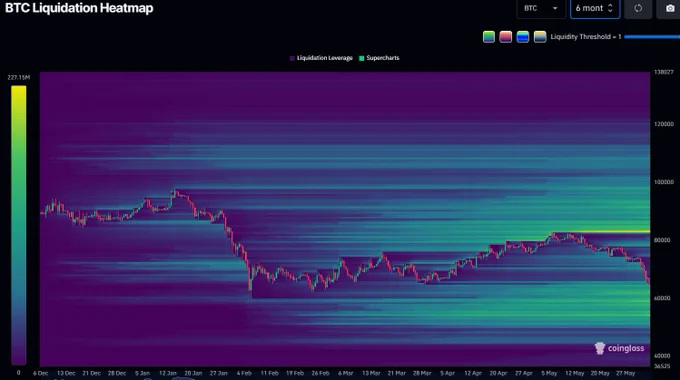The width and height of the screenshot is (680, 380).
Task: Toggle the Supercharts legend item
Action: 379,58
